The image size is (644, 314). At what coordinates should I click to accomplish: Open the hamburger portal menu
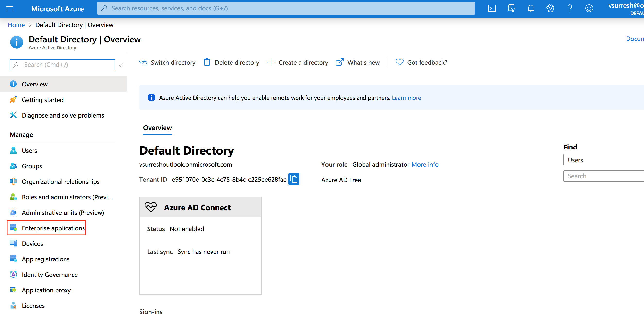point(10,8)
